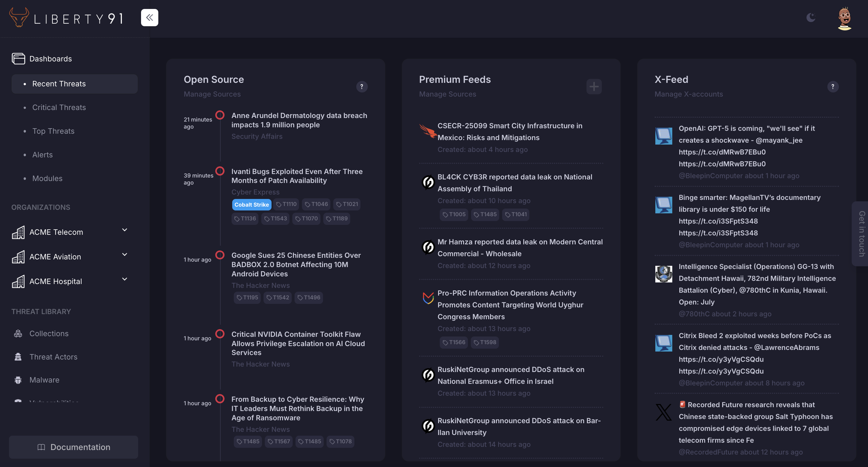The height and width of the screenshot is (467, 868).
Task: Click T1046 tag on Ivanti article
Action: pos(316,204)
